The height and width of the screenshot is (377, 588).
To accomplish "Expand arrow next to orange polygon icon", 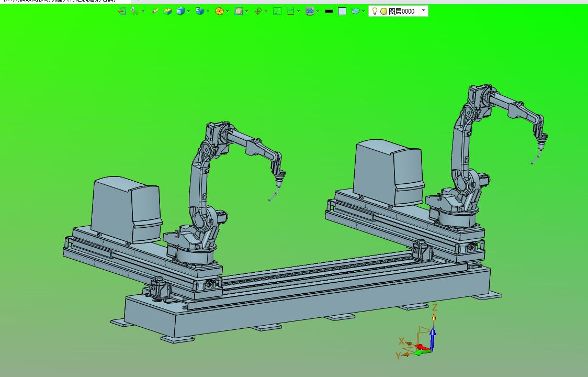I will coord(227,12).
